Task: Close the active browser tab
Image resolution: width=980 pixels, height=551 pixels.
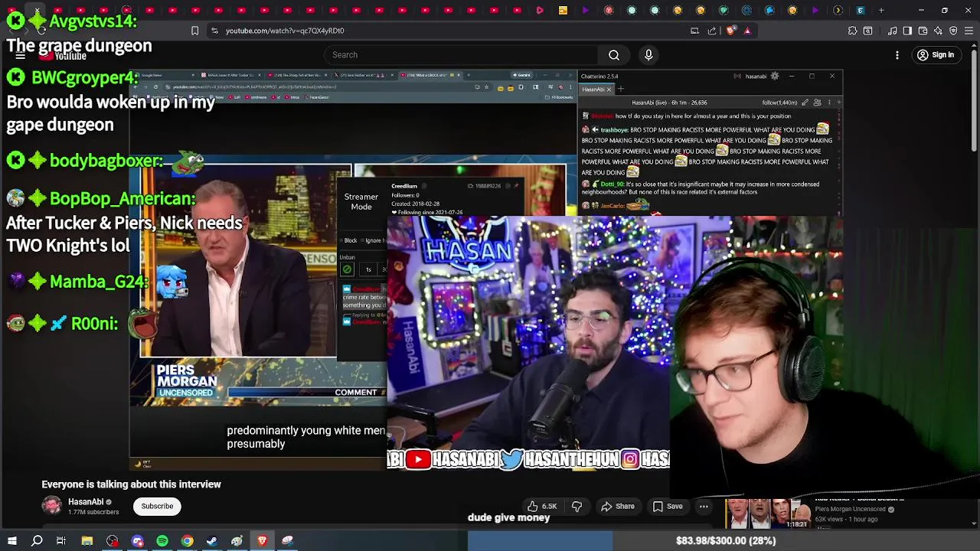Action: point(37,11)
